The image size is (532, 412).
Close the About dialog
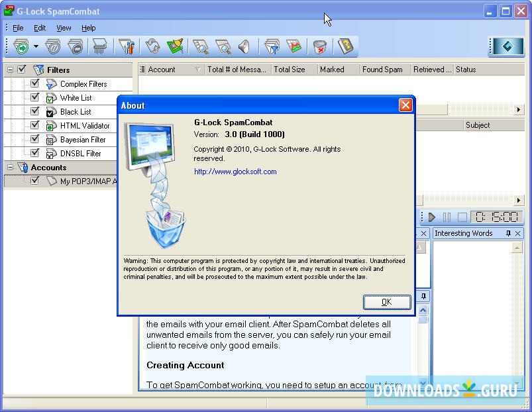[x=405, y=105]
